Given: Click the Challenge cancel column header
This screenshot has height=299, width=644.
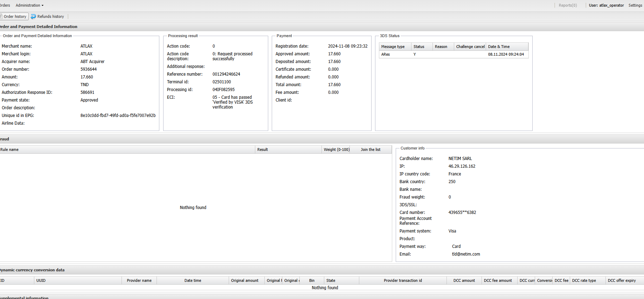Looking at the screenshot, I should pyautogui.click(x=470, y=47).
